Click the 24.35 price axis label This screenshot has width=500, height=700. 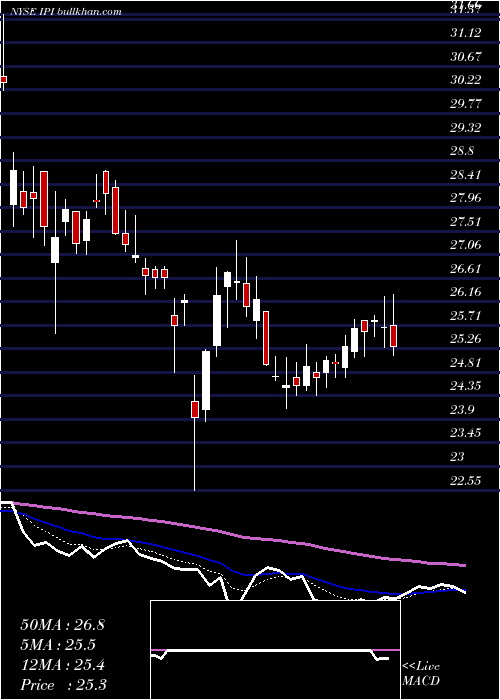click(466, 386)
